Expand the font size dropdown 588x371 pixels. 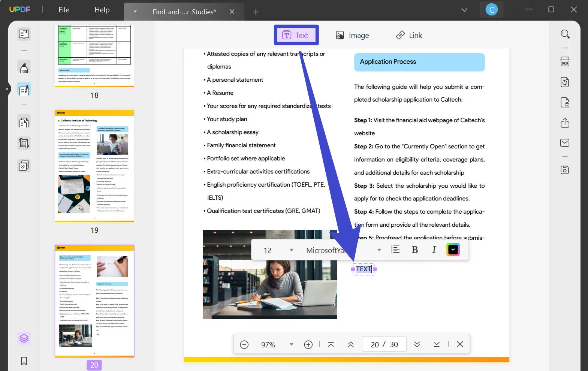(291, 250)
